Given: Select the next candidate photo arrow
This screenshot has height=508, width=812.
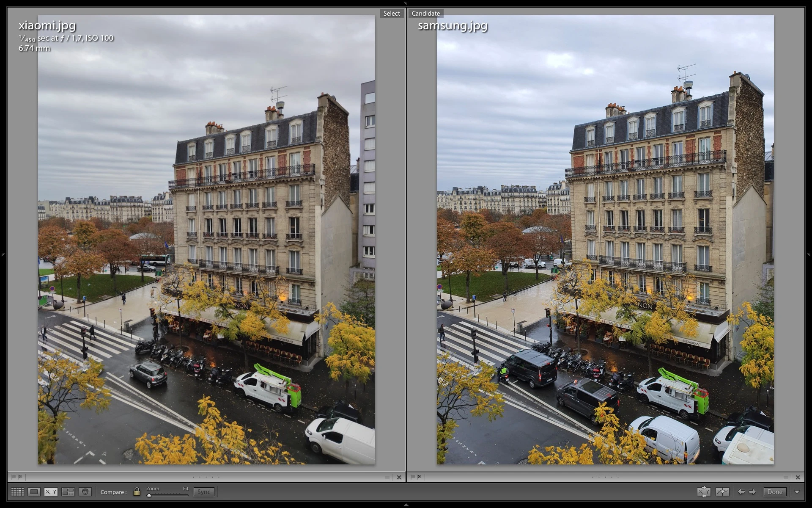Looking at the screenshot, I should pos(752,491).
